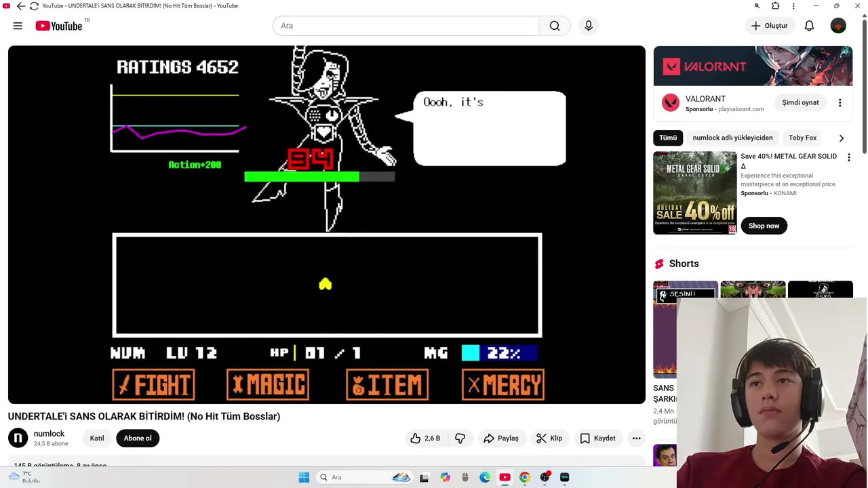Open the browser extensions puzzle icon
Image resolution: width=868 pixels, height=488 pixels.
776,6
